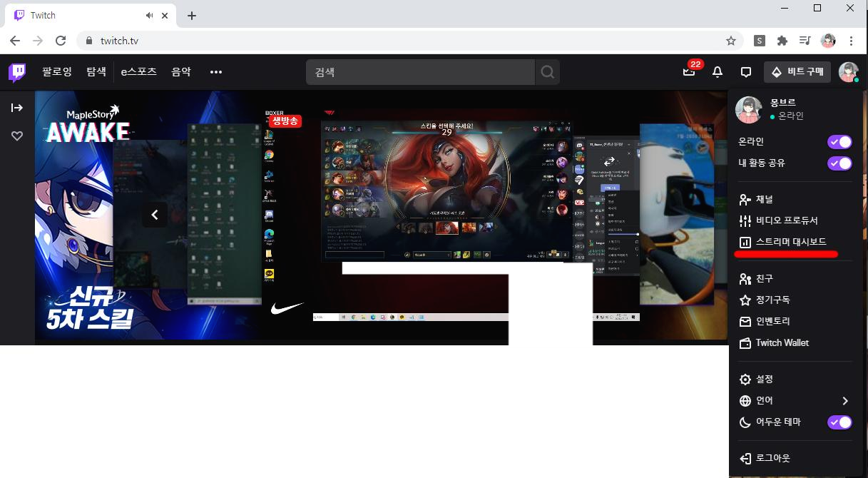Viewport: 868px width, 478px height.
Task: Click 로그아웃 to log out
Action: 795,459
